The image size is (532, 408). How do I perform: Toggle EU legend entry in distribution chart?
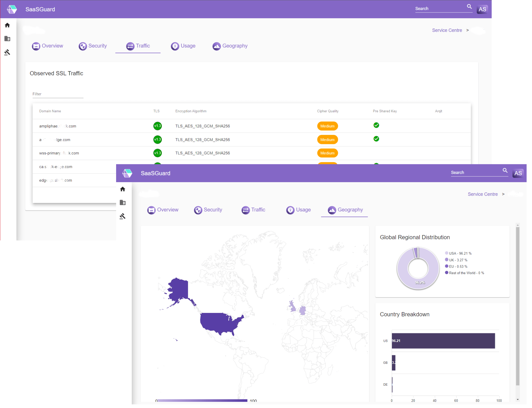coord(458,267)
